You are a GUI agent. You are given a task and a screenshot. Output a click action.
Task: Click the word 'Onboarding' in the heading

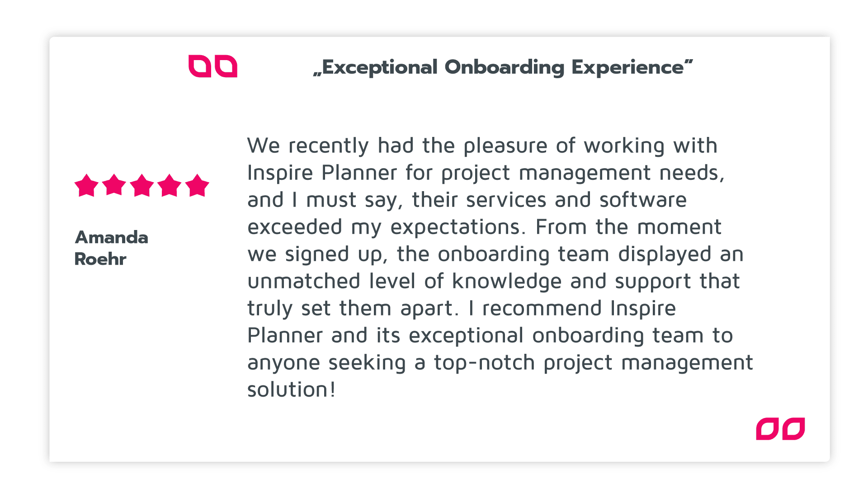[x=505, y=67]
